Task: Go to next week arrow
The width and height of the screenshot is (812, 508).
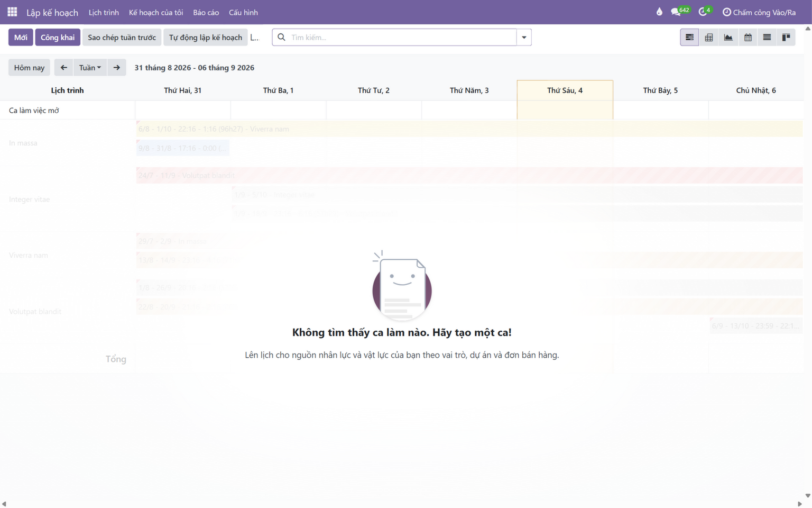Action: coord(117,67)
